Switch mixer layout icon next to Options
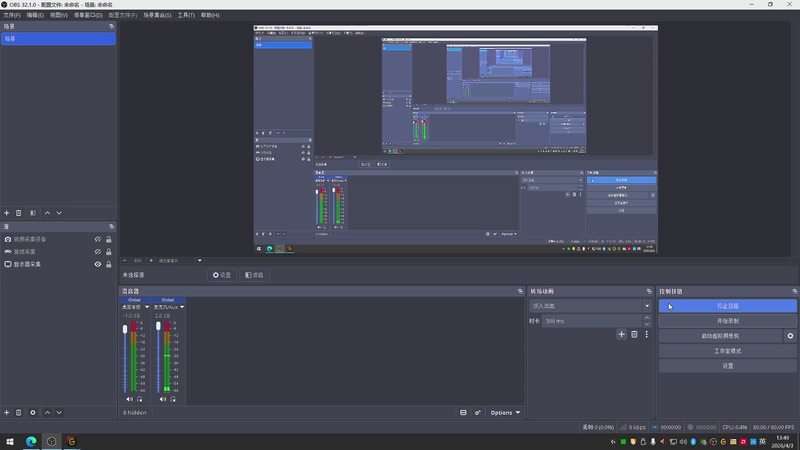 click(463, 412)
